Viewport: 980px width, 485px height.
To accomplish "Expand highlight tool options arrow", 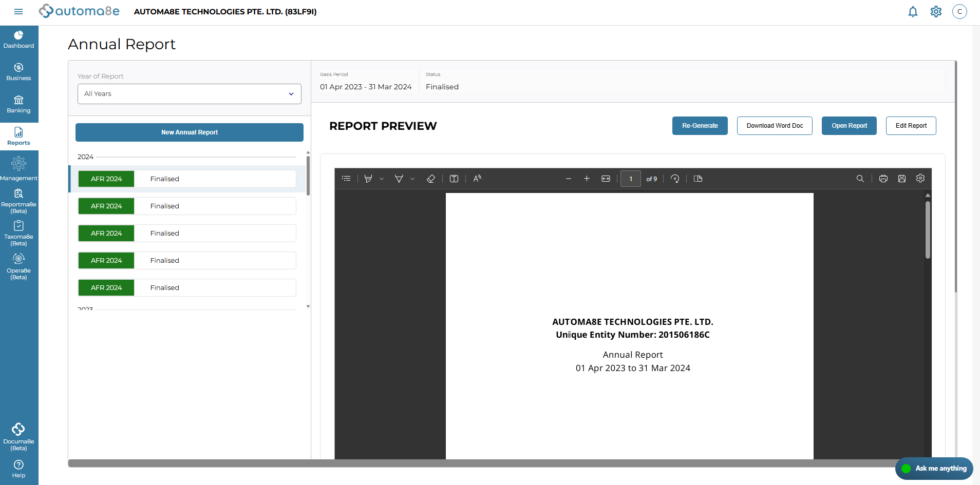I will (382, 179).
